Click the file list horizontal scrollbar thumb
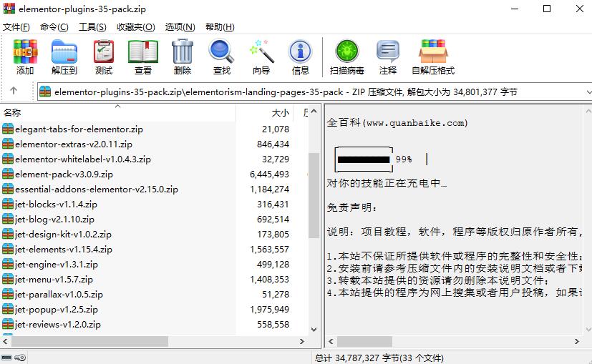Screen dimensions: 592x364 [90, 341]
